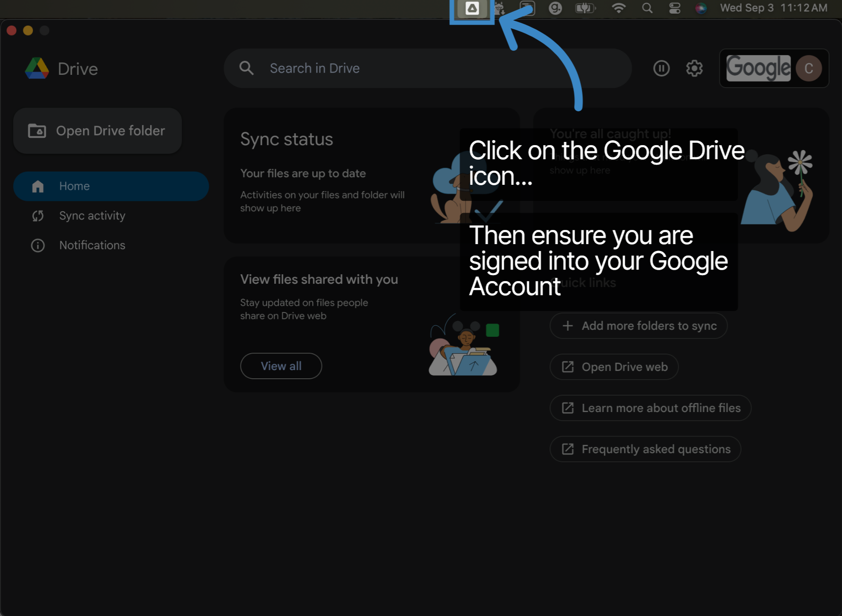842x616 pixels.
Task: Click the Open Drive folder button
Action: coord(98,131)
